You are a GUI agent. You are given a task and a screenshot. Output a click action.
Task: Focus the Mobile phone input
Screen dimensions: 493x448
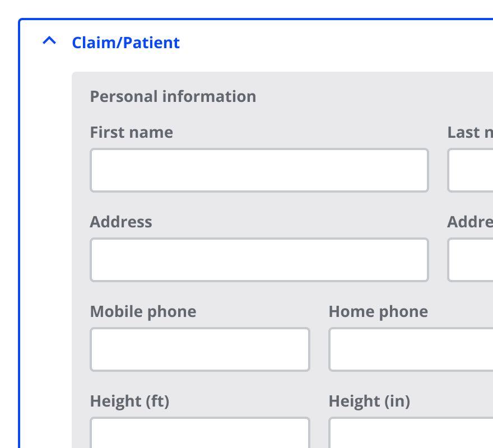click(x=199, y=349)
